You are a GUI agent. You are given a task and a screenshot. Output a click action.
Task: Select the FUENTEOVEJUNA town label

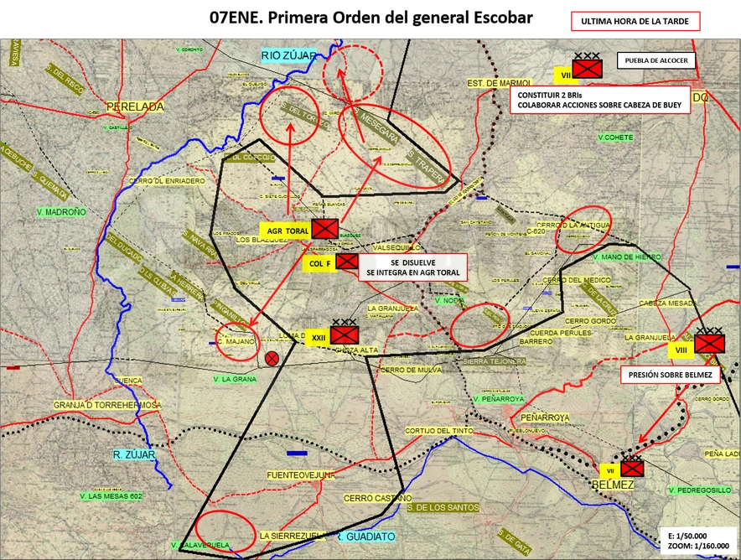(x=301, y=475)
